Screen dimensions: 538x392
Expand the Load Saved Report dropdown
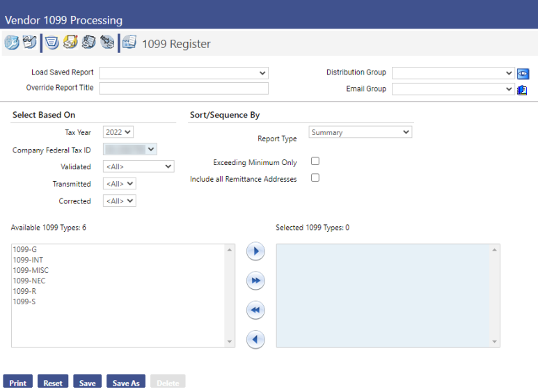pos(184,72)
